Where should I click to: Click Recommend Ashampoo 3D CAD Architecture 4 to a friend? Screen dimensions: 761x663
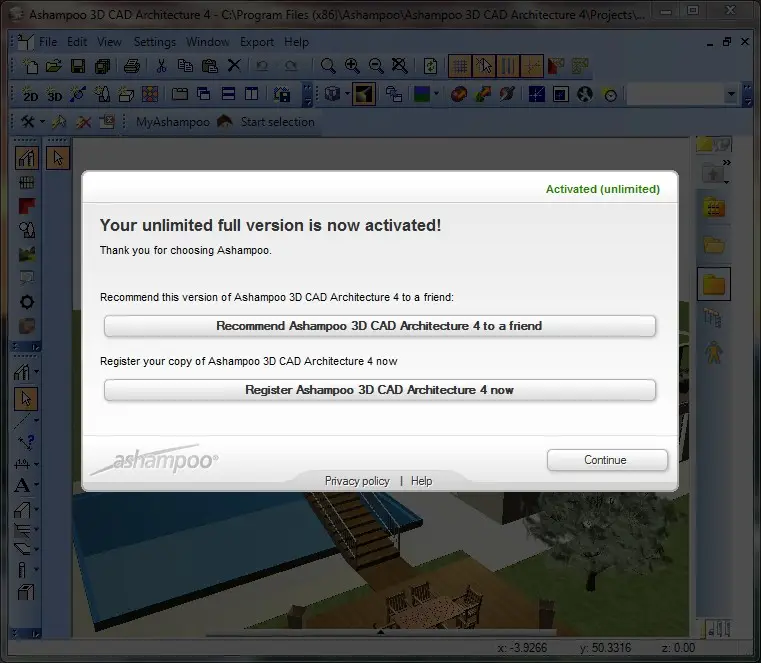pyautogui.click(x=380, y=326)
